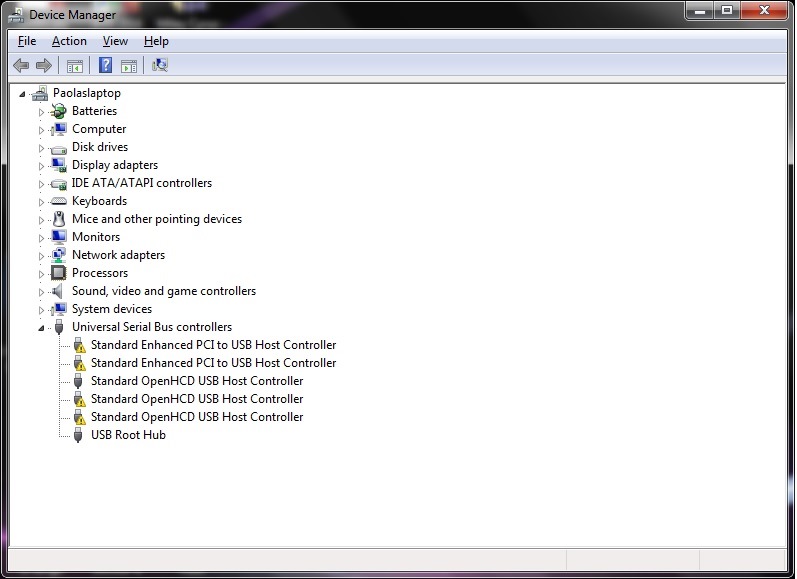Click the Forward arrow toolbar icon

(44, 65)
